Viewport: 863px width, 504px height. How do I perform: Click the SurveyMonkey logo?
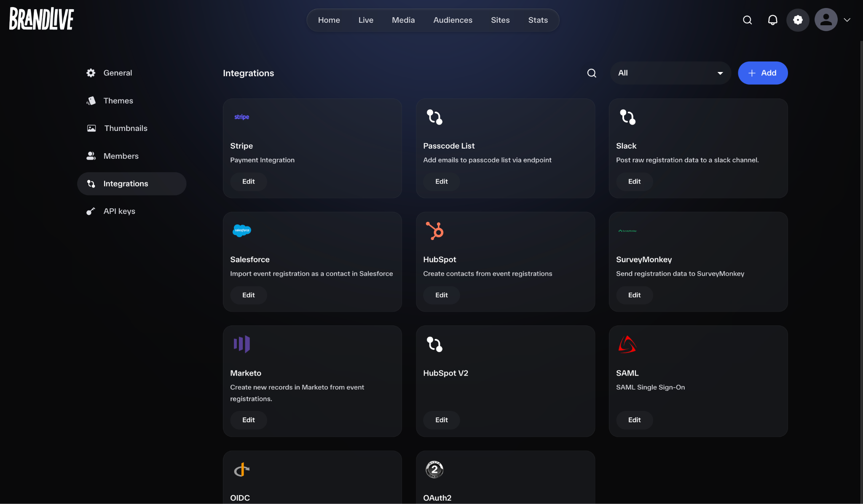[x=627, y=231]
